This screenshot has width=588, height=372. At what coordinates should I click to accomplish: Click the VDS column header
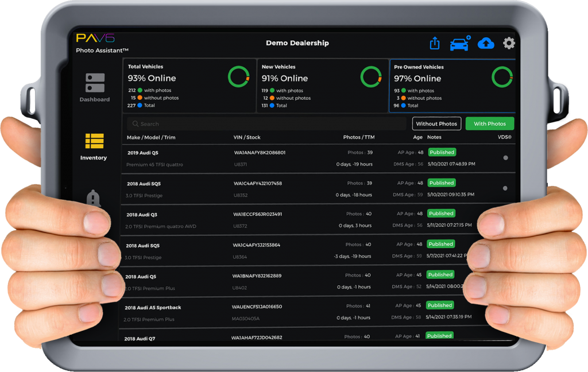(504, 137)
